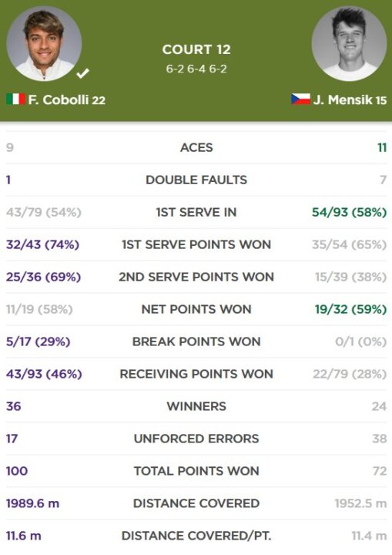Screen dimensions: 392x555
Task: Click Cobolli's 1989.6 m distance value
Action: point(32,503)
